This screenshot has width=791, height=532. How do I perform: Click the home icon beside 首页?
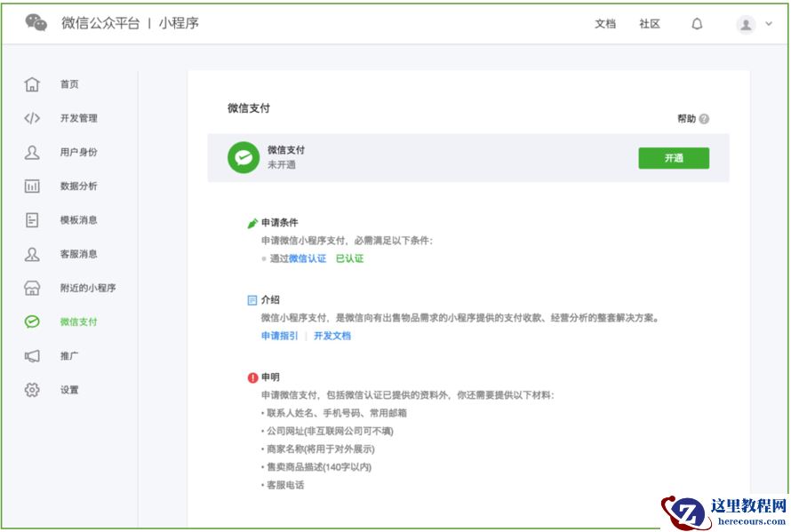pyautogui.click(x=32, y=84)
